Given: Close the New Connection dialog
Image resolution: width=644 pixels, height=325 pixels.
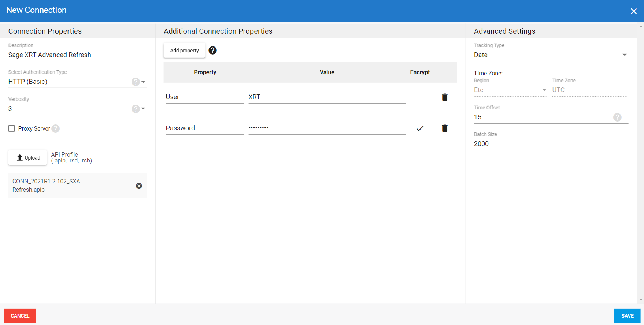Looking at the screenshot, I should click(633, 11).
